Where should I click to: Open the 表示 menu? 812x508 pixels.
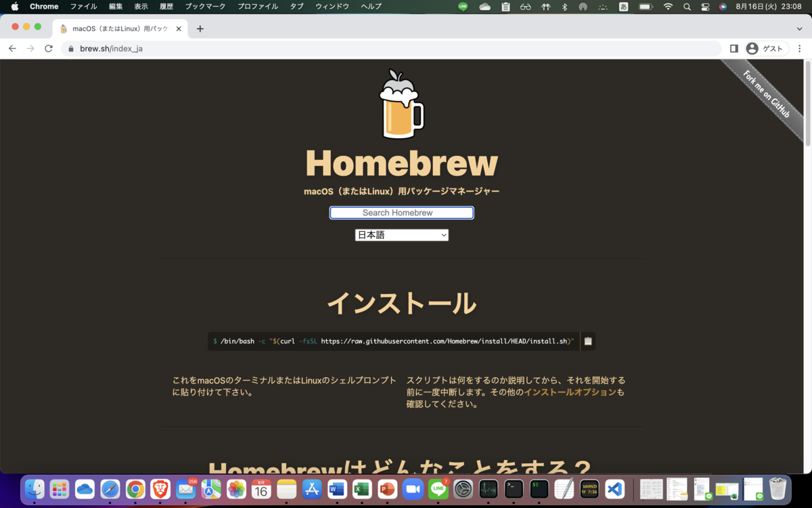[141, 7]
